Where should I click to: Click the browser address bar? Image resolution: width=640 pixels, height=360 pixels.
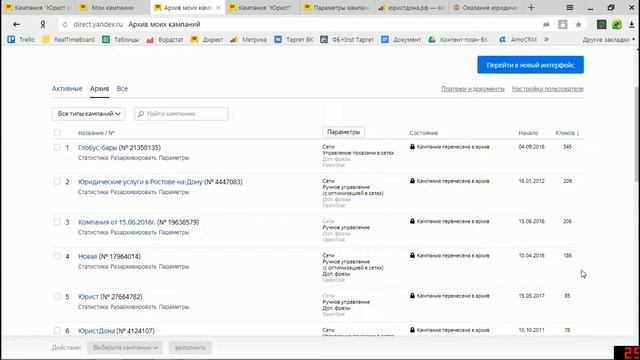click(302, 24)
